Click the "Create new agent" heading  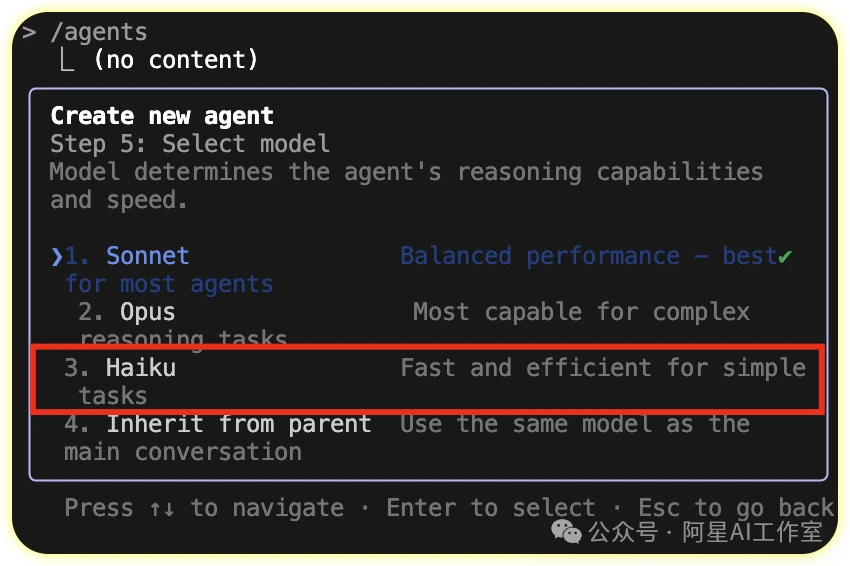[162, 116]
